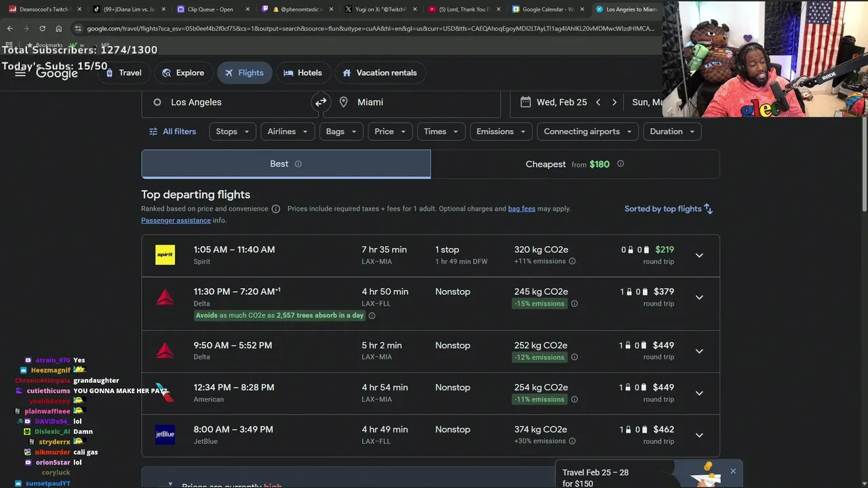
Task: Click the Spirit airline logo
Action: [165, 255]
